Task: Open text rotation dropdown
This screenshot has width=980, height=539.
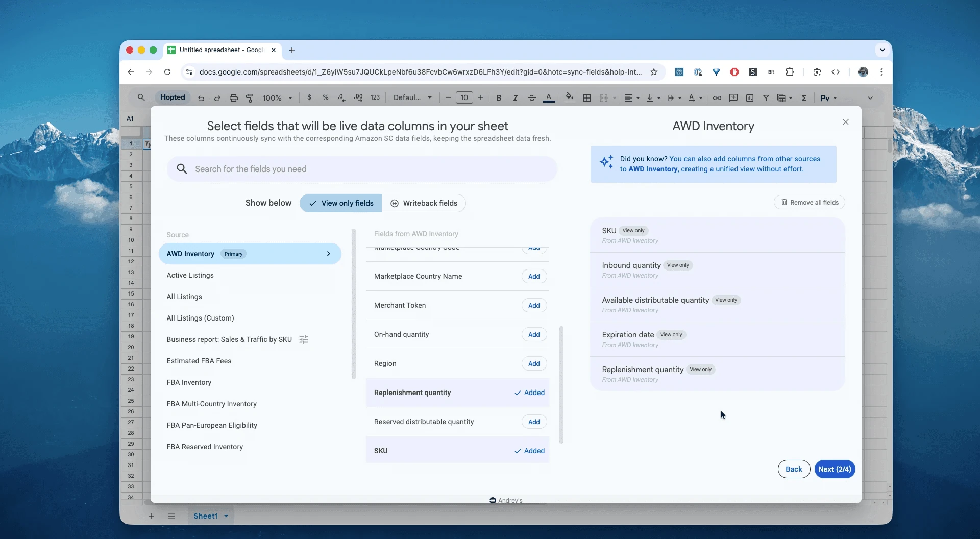Action: [695, 98]
